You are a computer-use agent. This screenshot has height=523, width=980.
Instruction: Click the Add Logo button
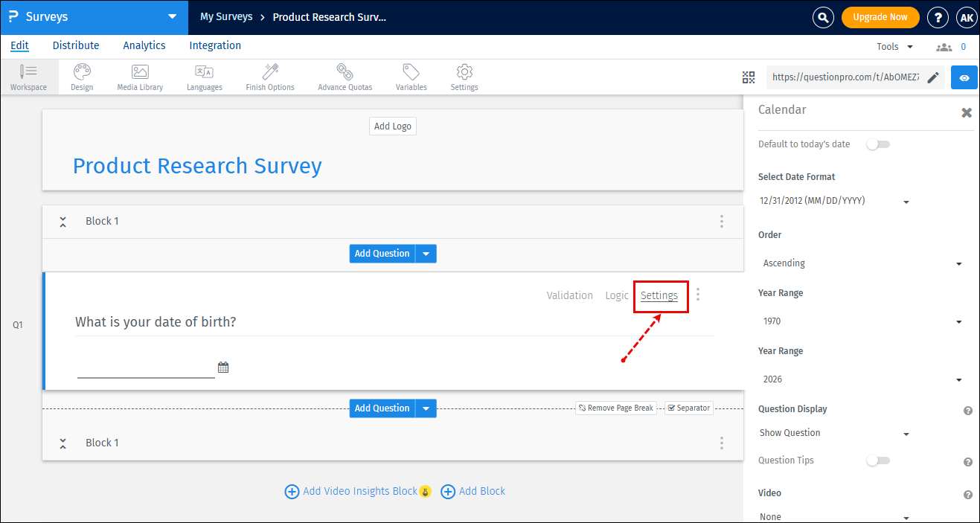click(x=392, y=126)
